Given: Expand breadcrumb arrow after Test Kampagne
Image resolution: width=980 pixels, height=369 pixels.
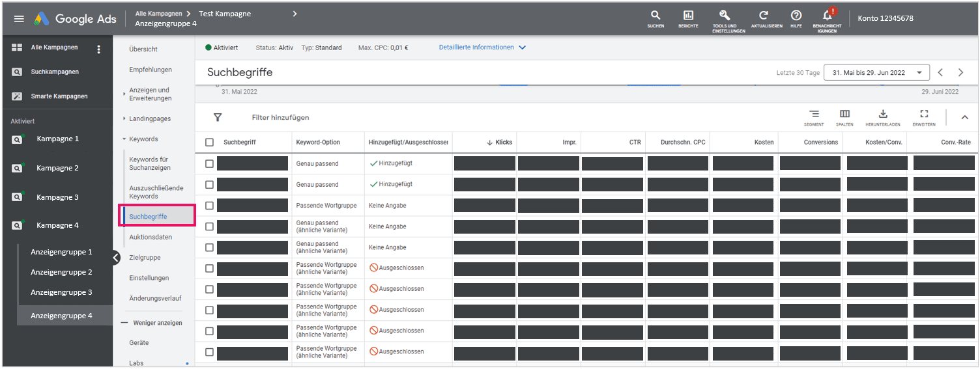Looking at the screenshot, I should point(295,13).
